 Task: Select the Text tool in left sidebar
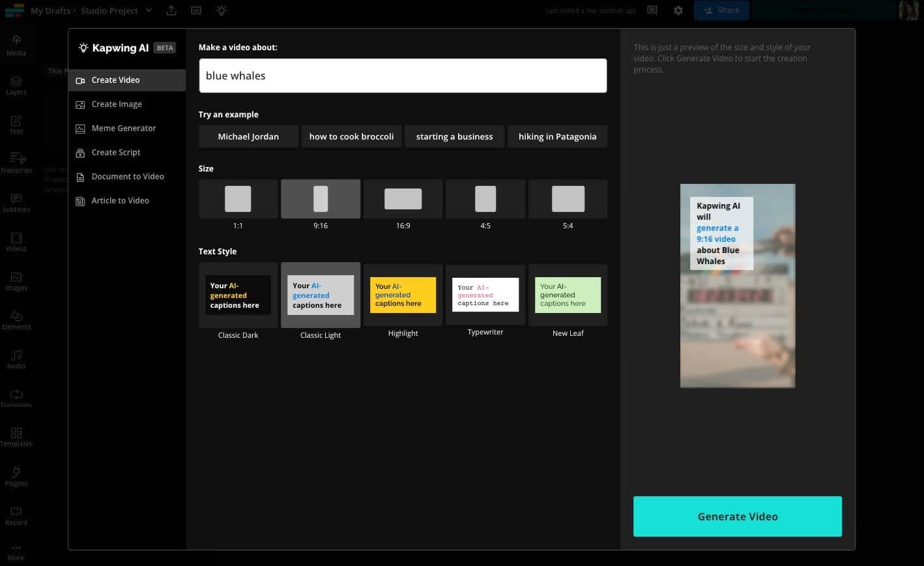pyautogui.click(x=16, y=124)
